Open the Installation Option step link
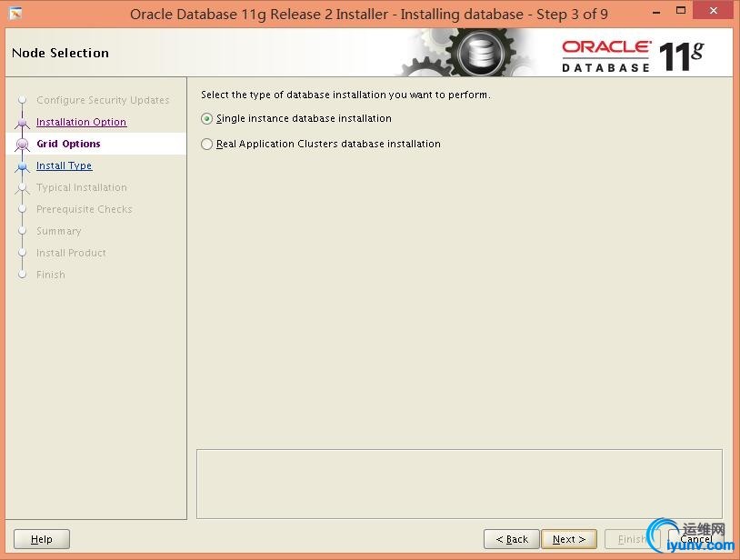740x560 pixels. pos(81,122)
